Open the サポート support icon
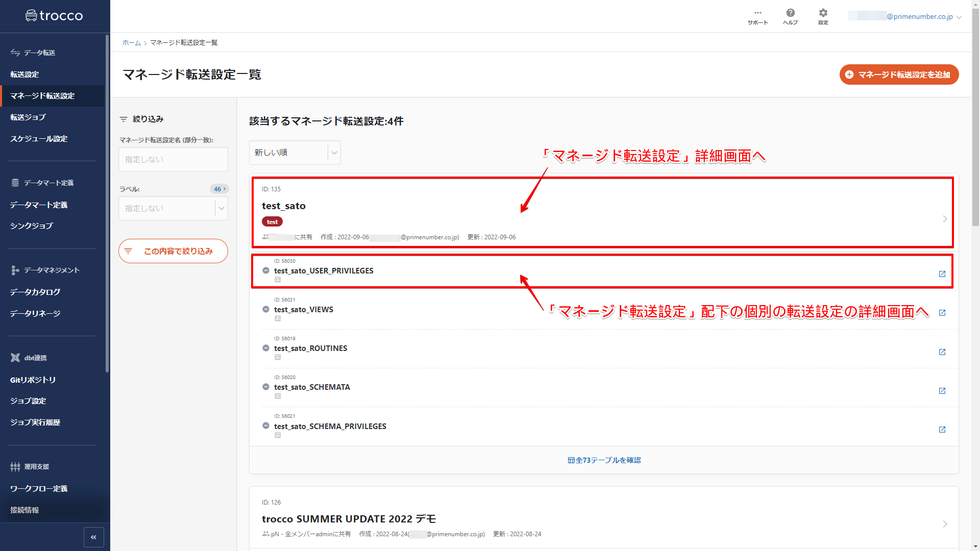980x551 pixels. pos(757,16)
